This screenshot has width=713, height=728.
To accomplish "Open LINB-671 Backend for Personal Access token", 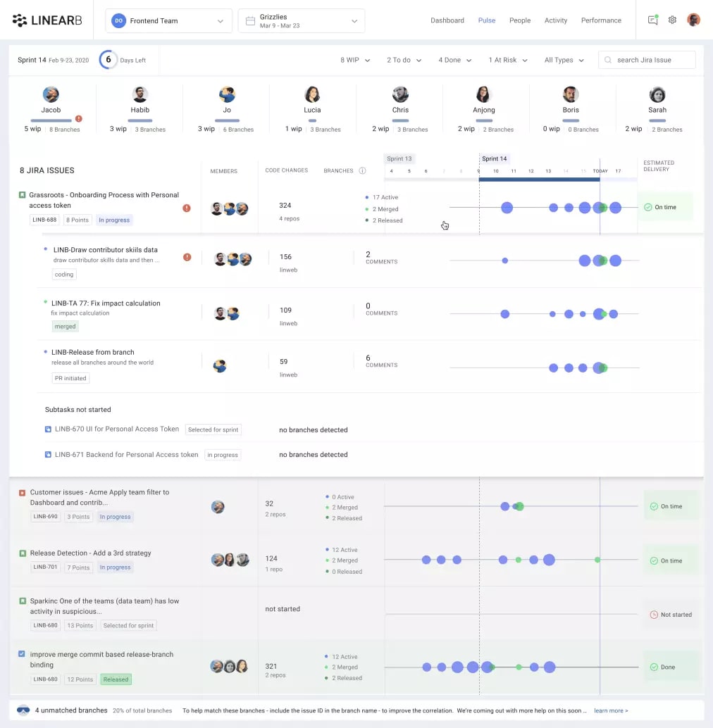I will [126, 455].
